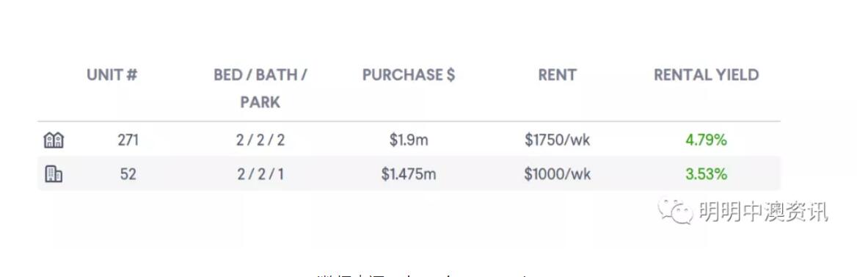The height and width of the screenshot is (277, 868).
Task: Select unit number 271
Action: coord(128,140)
